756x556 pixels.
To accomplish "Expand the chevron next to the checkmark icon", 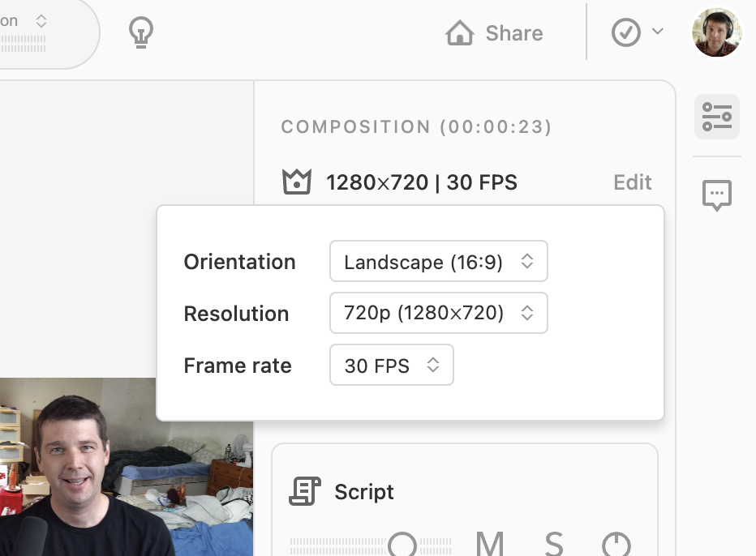I will pos(658,32).
